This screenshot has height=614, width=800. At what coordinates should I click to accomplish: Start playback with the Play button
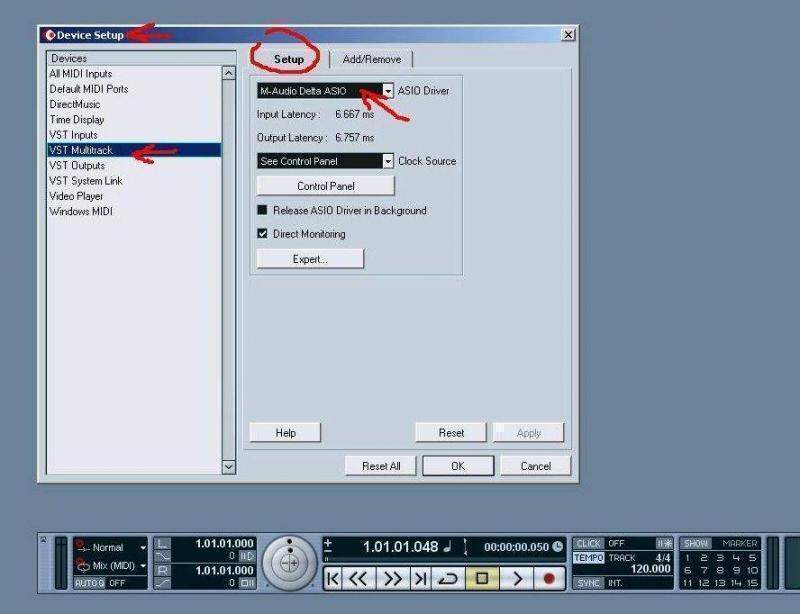click(x=517, y=579)
